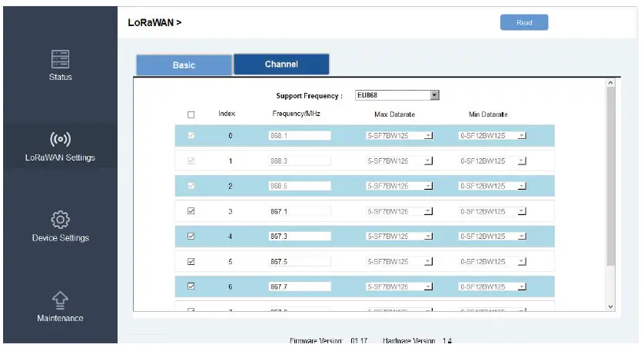This screenshot has width=644, height=351.
Task: Open Min Datarate dropdown for index 2
Action: click(493, 186)
